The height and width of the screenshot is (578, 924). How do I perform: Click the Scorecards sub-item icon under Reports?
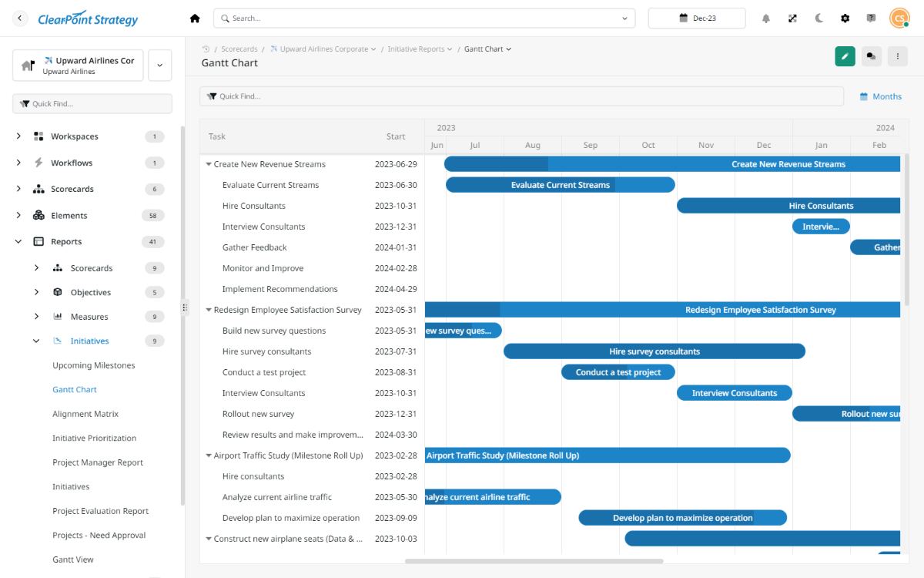[x=57, y=268]
